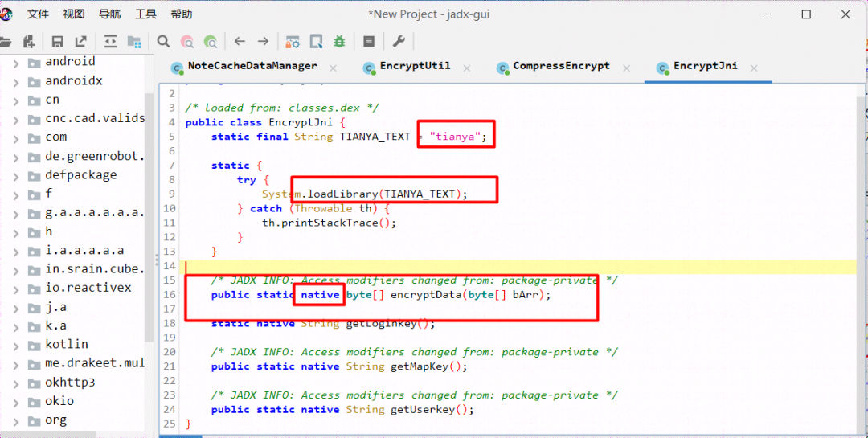868x438 pixels.
Task: Open the 视图 menu
Action: tap(74, 15)
